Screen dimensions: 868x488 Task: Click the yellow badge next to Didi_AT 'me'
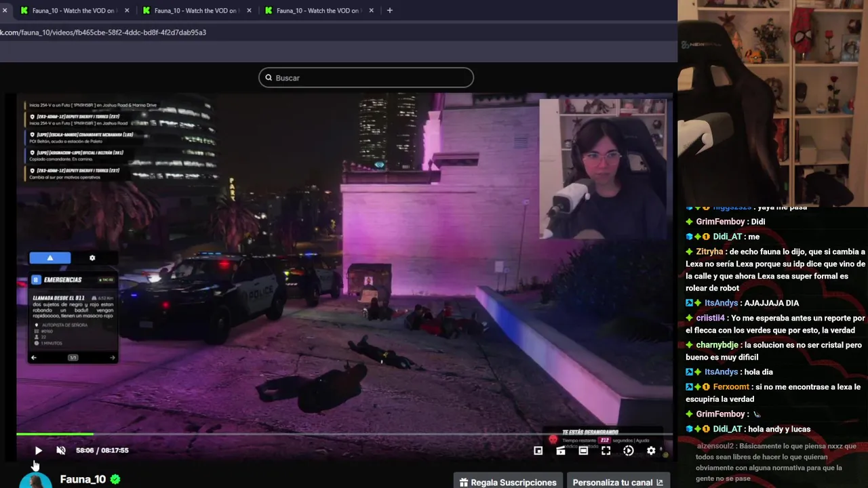pyautogui.click(x=706, y=237)
